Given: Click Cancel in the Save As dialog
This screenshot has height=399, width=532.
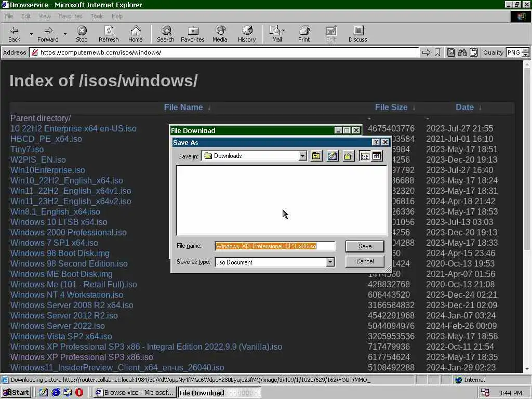Looking at the screenshot, I should click(x=365, y=261).
